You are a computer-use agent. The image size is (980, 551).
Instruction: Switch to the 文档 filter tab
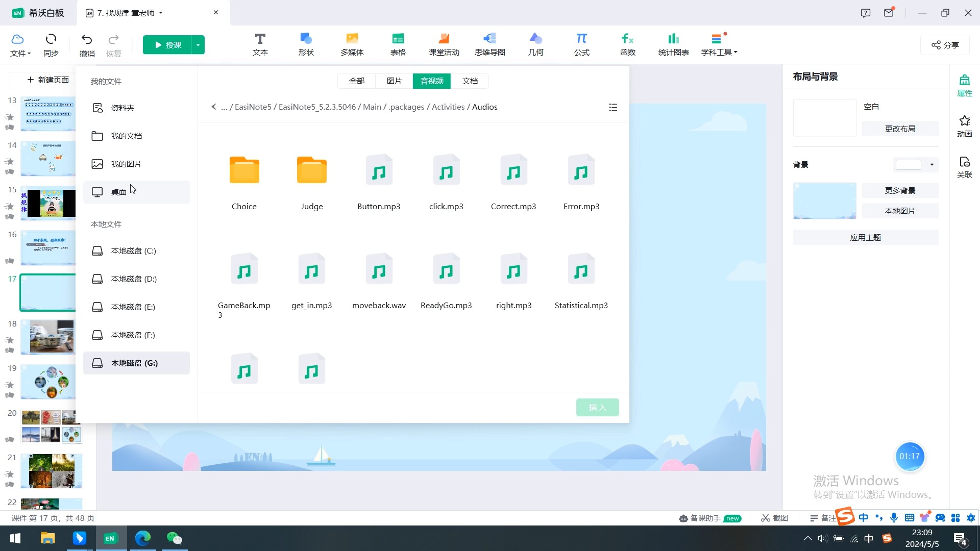pyautogui.click(x=470, y=81)
